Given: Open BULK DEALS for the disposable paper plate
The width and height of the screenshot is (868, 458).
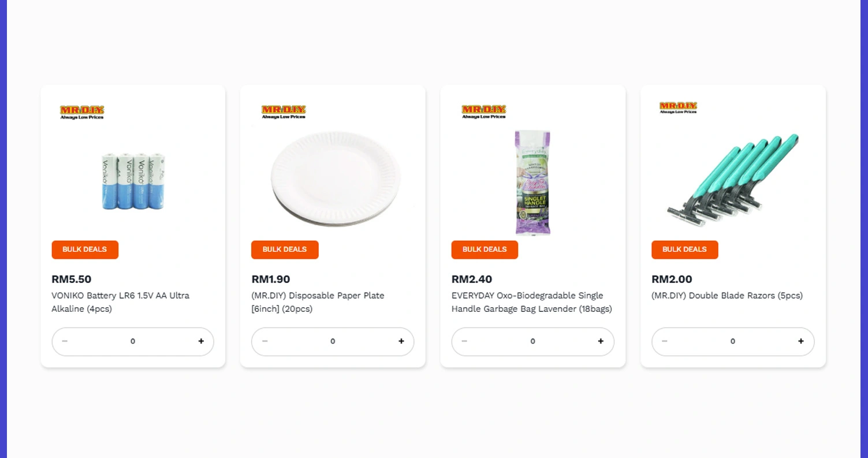Looking at the screenshot, I should pos(285,250).
